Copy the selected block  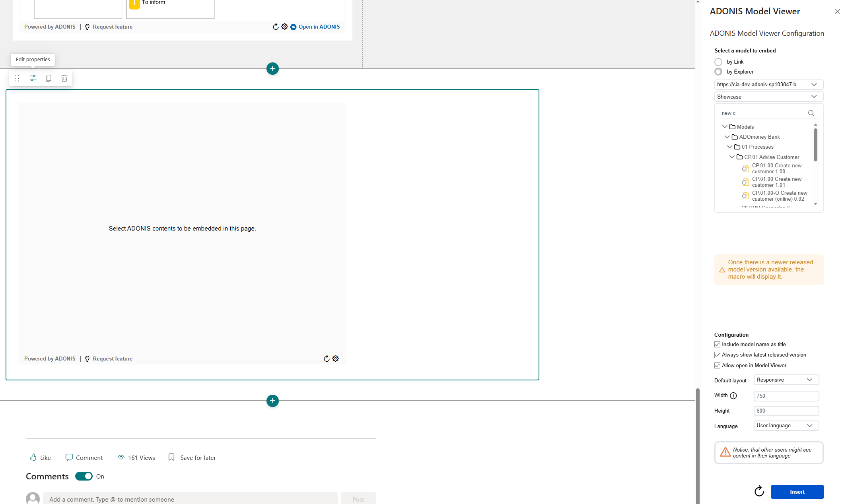(x=49, y=78)
